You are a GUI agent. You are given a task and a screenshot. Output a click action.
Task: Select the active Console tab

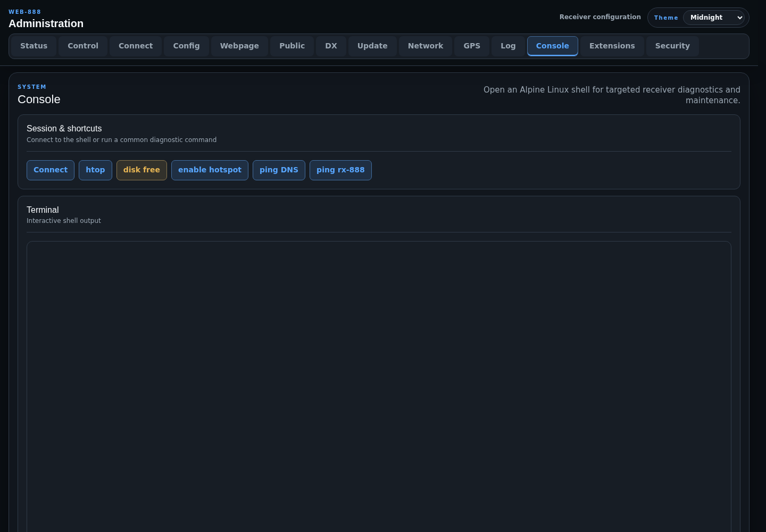tap(553, 46)
